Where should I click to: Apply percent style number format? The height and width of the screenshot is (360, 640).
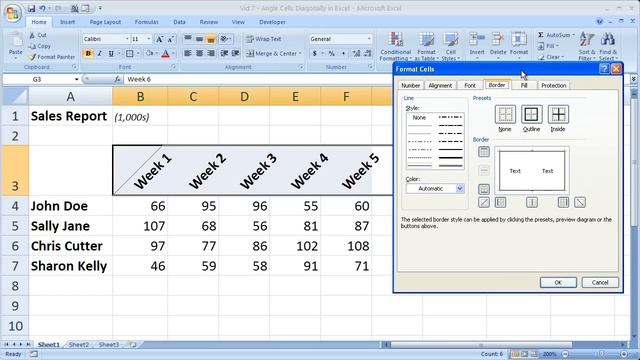click(x=331, y=53)
